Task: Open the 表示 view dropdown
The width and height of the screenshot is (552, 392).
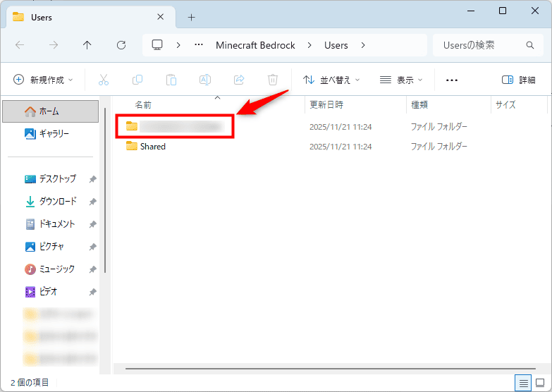Action: point(401,80)
